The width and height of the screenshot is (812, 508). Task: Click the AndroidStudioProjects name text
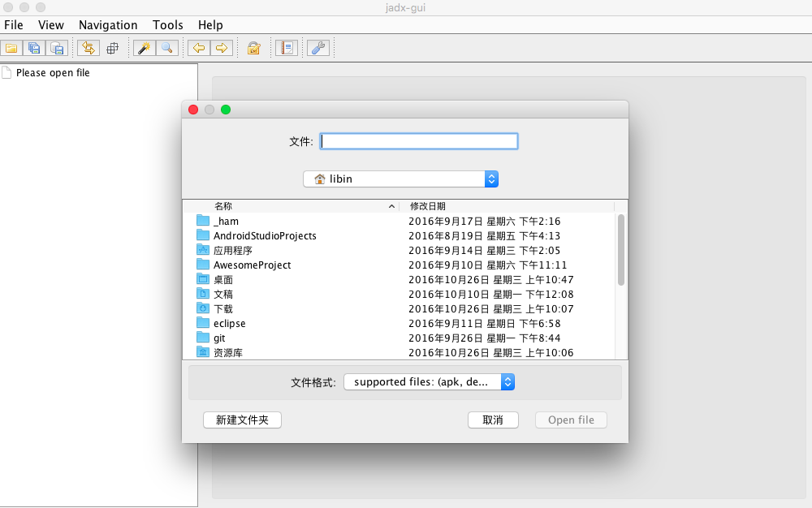[x=265, y=235]
